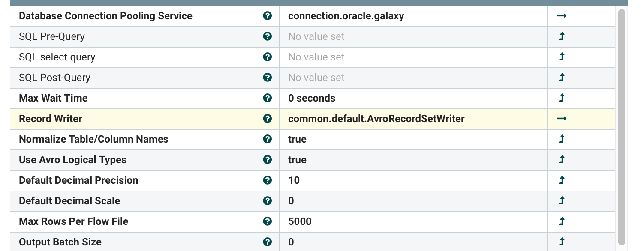Viewport: 644px width, 251px height.
Task: Edit Normalize Table/Column Names true value
Action: coord(413,139)
